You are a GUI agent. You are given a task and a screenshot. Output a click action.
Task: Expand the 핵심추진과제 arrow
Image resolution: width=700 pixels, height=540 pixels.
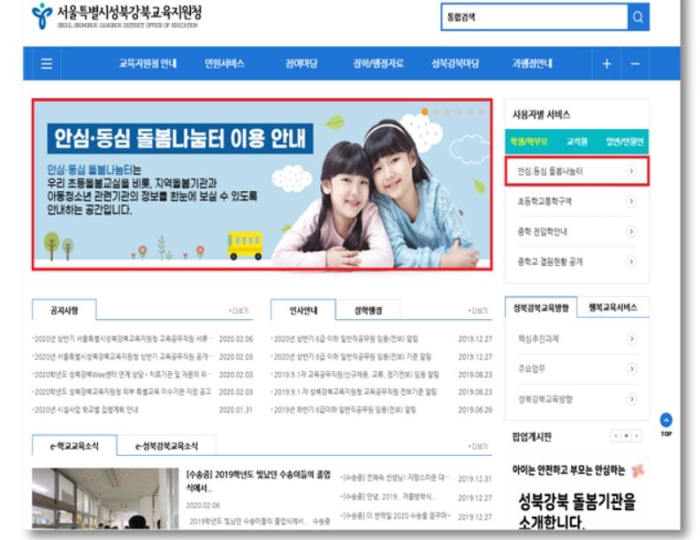(x=631, y=339)
